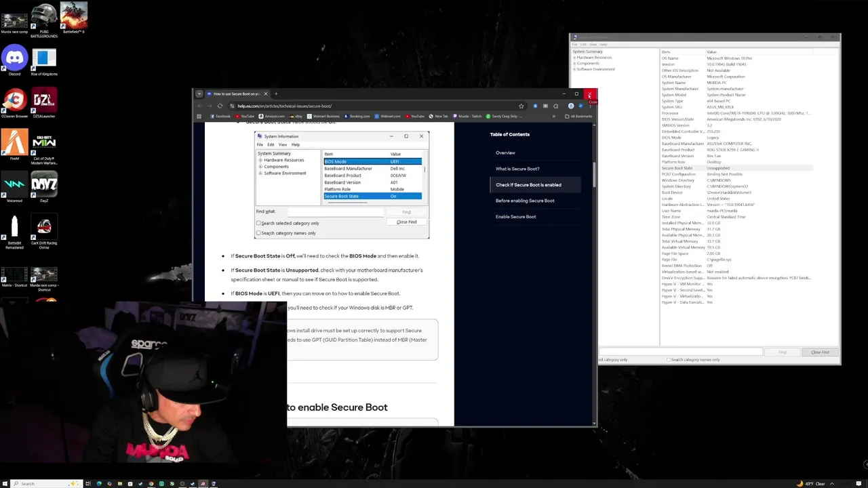
Task: Open View menu in System Information window
Action: coord(593,44)
